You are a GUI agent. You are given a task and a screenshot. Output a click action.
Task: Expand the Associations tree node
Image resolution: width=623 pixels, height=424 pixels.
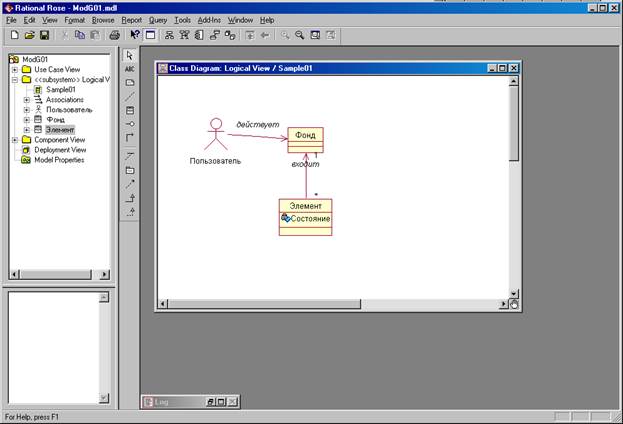click(26, 100)
